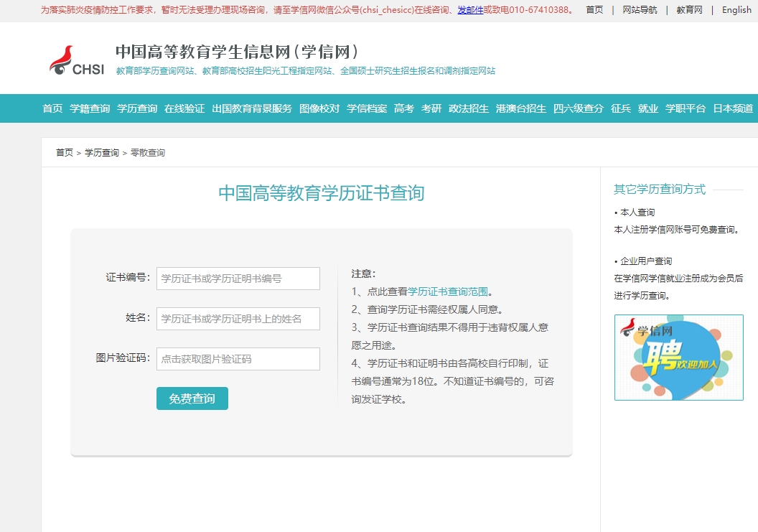Click 首页 link in the top-right utility bar
758x532 pixels.
(594, 9)
